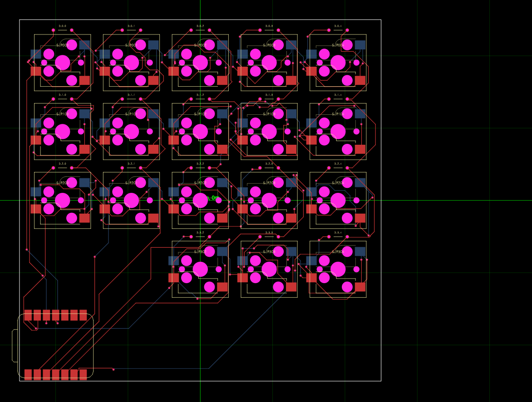Click the large center hole of switch S_R0C0
The height and width of the screenshot is (402, 532).
(x=63, y=63)
